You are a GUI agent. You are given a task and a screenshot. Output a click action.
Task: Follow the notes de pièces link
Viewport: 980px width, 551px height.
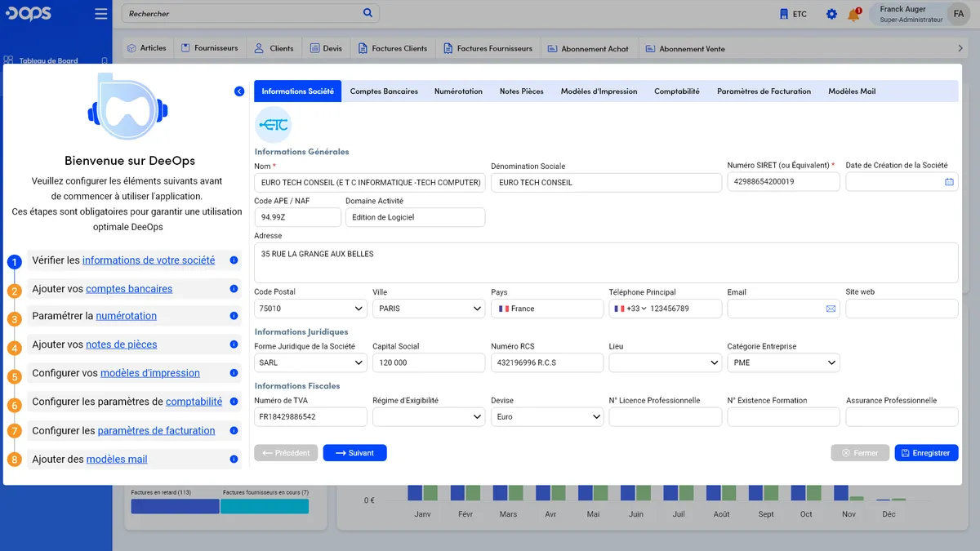[x=122, y=344]
